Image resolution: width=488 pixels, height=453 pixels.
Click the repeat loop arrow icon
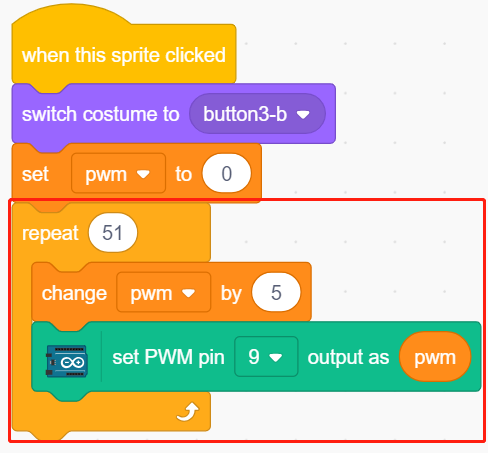(x=188, y=412)
